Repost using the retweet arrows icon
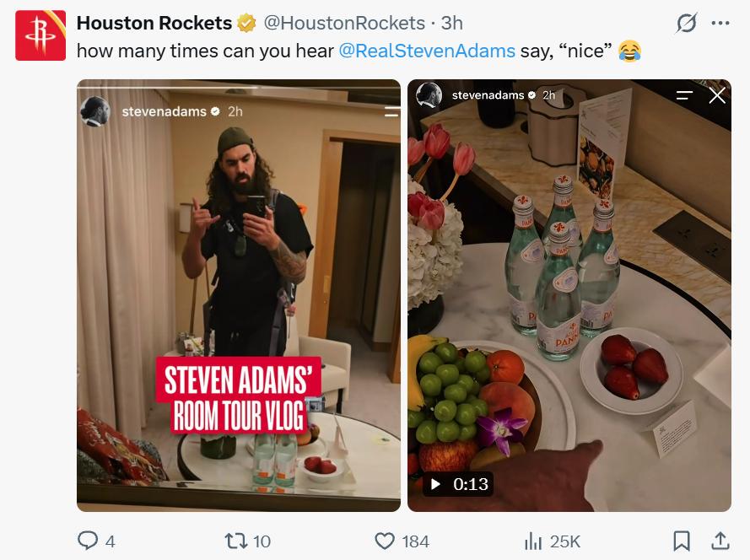Screen dimensions: 750x560 coord(236,541)
